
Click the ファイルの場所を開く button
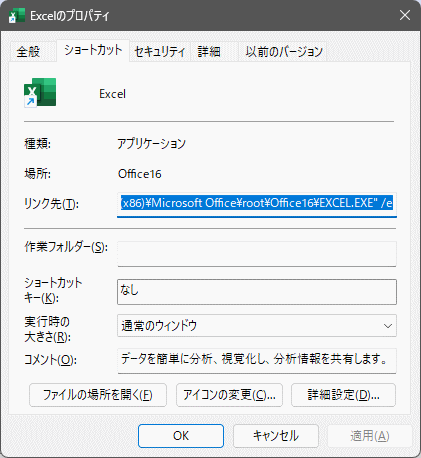point(98,395)
